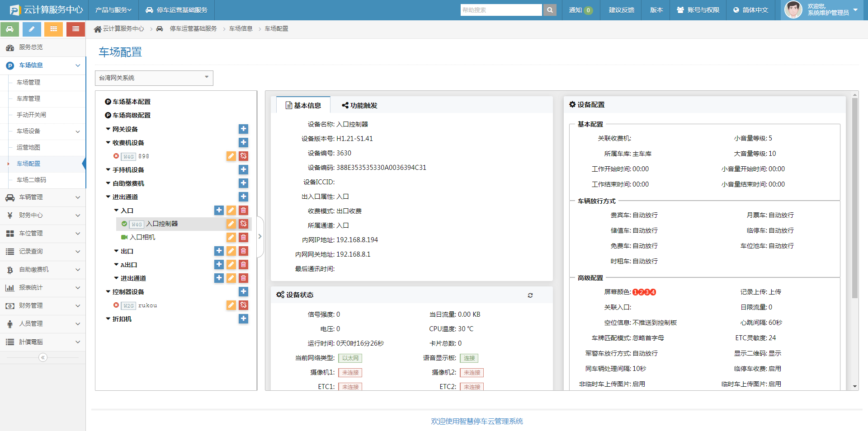Add a device under A出口 channel

point(219,265)
